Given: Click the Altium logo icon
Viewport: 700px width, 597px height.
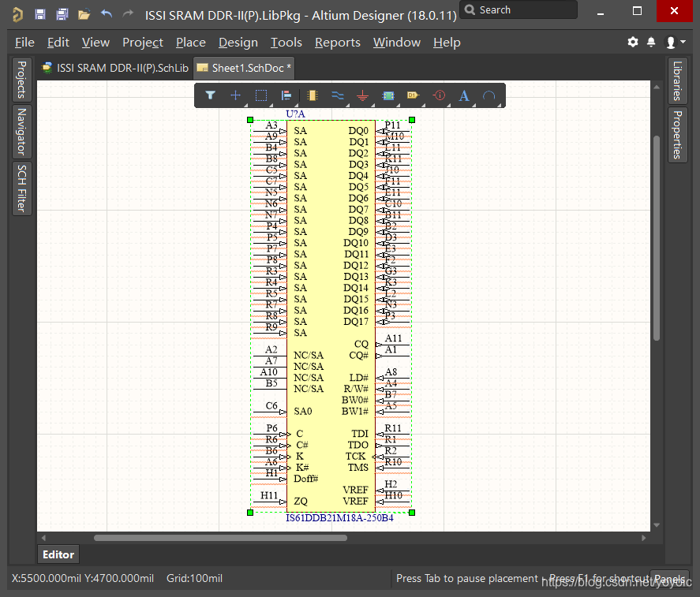Looking at the screenshot, I should [x=18, y=15].
